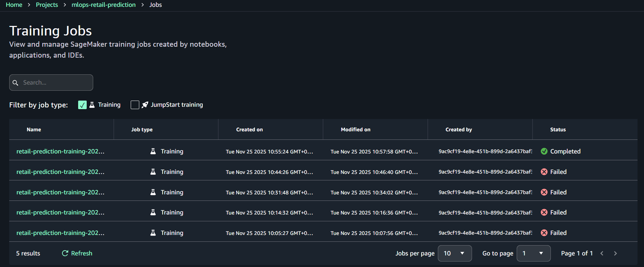Click the flask icon in the 10:31:48 row
644x267 pixels.
(x=153, y=192)
